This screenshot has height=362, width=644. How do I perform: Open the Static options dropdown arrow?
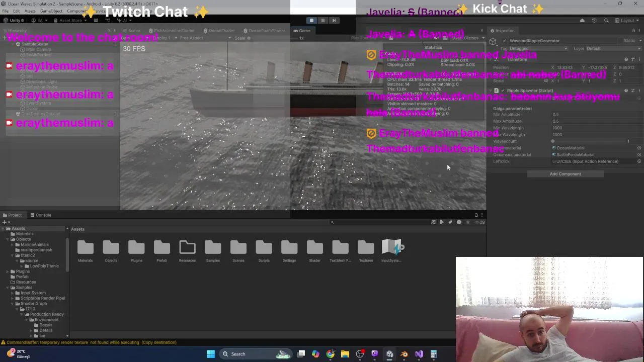pyautogui.click(x=639, y=41)
